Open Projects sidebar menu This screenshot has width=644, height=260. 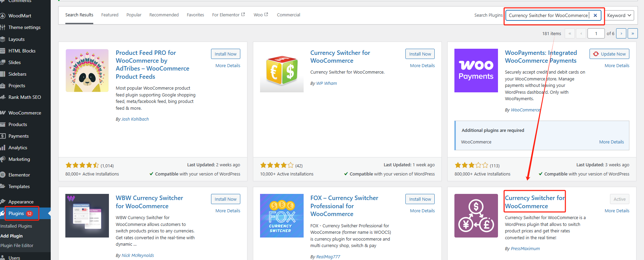pyautogui.click(x=17, y=86)
